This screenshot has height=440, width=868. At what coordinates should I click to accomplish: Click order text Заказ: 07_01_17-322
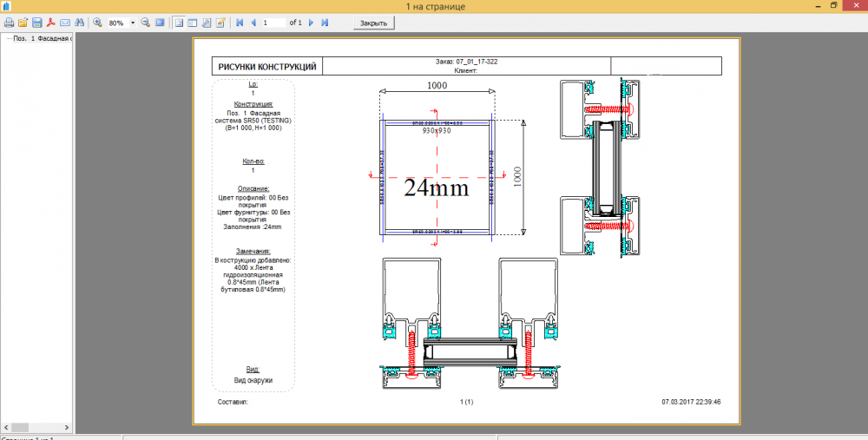466,62
